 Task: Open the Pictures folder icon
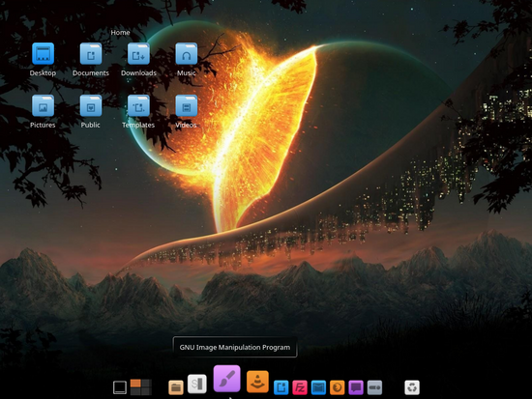click(x=43, y=105)
